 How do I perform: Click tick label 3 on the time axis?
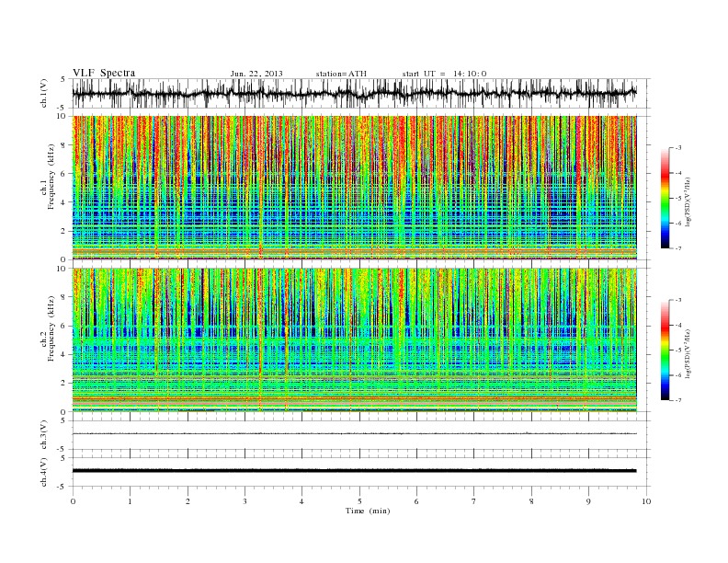point(245,501)
